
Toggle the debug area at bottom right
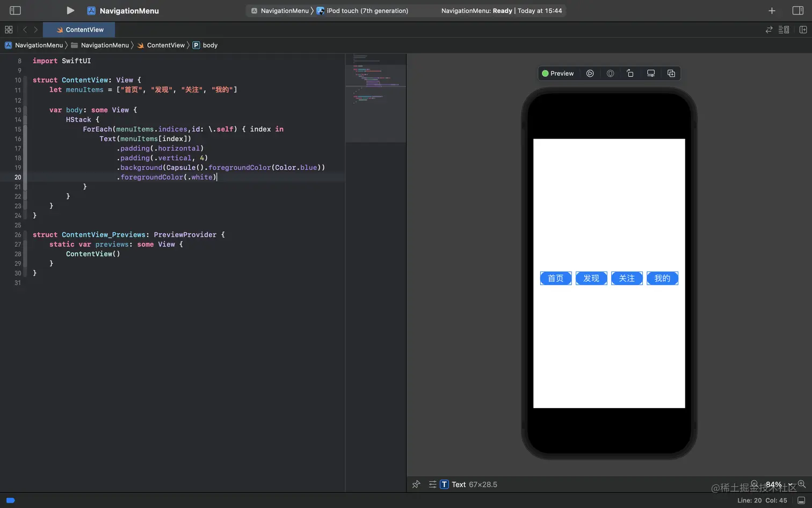(801, 500)
